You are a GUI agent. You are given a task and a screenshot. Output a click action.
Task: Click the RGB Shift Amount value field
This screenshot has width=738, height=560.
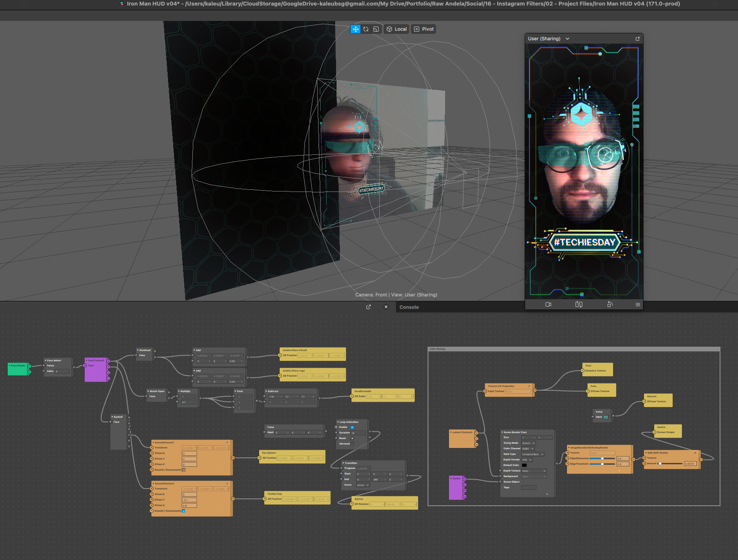691,463
